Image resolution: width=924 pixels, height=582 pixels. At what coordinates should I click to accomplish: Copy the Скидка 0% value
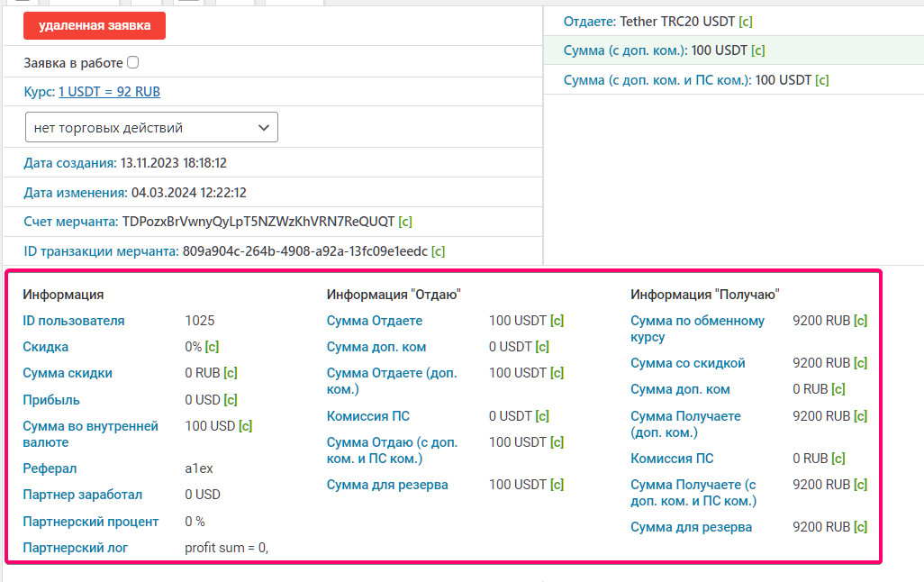pyautogui.click(x=212, y=347)
